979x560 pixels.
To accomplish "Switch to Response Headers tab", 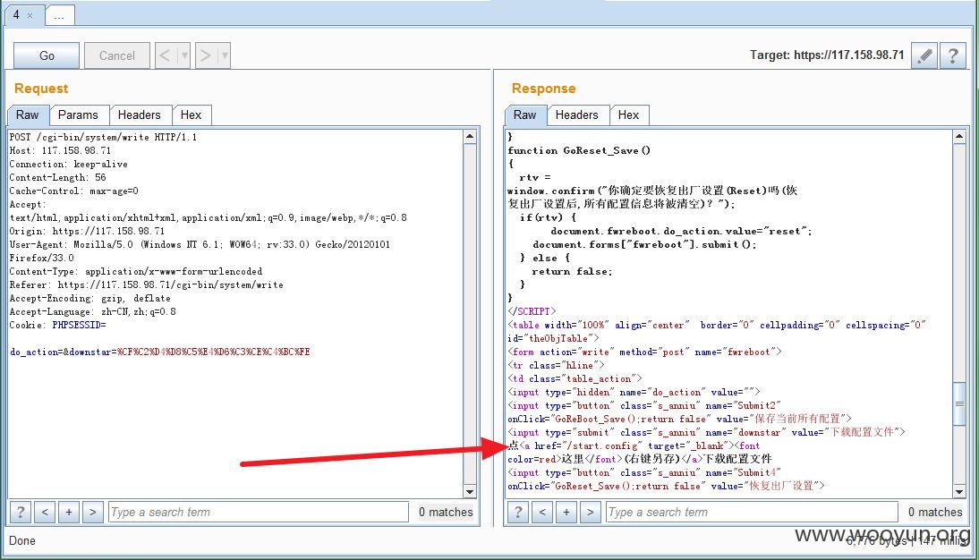I will 577,115.
